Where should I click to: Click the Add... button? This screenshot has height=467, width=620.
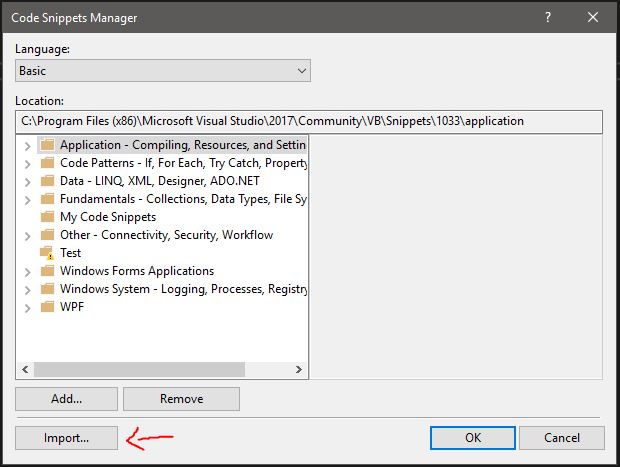(x=66, y=399)
